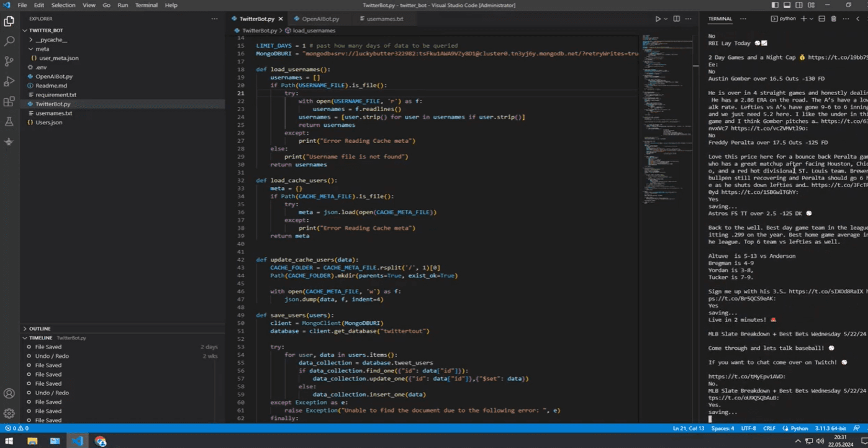
Task: Open the Selection menu
Action: (63, 5)
